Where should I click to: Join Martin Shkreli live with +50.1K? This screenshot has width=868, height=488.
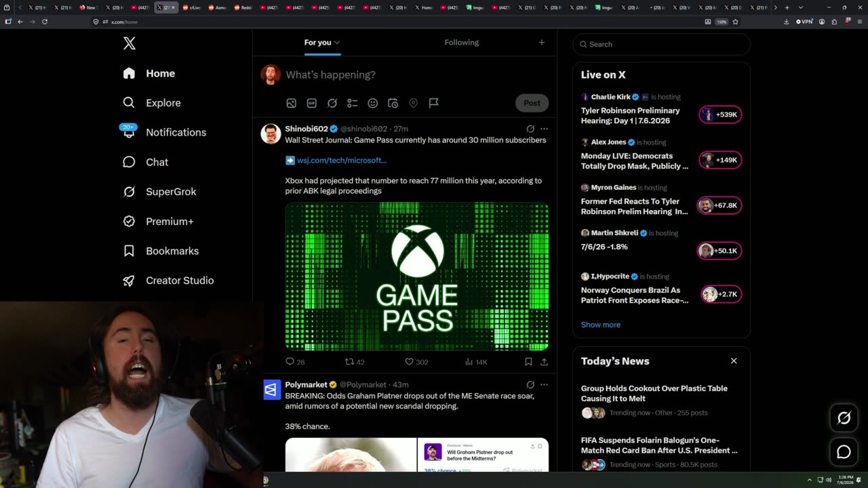pos(719,251)
